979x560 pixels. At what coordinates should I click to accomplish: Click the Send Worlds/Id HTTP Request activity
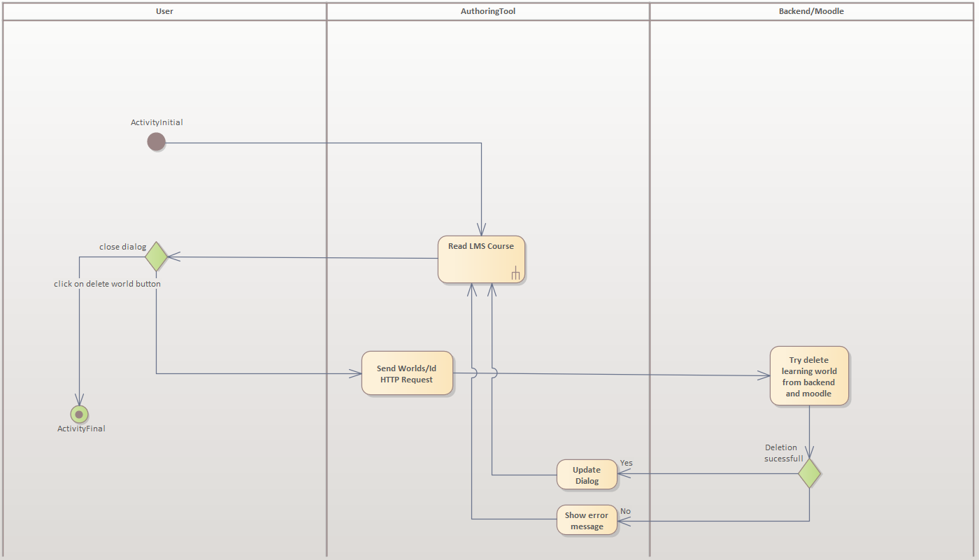pyautogui.click(x=407, y=373)
